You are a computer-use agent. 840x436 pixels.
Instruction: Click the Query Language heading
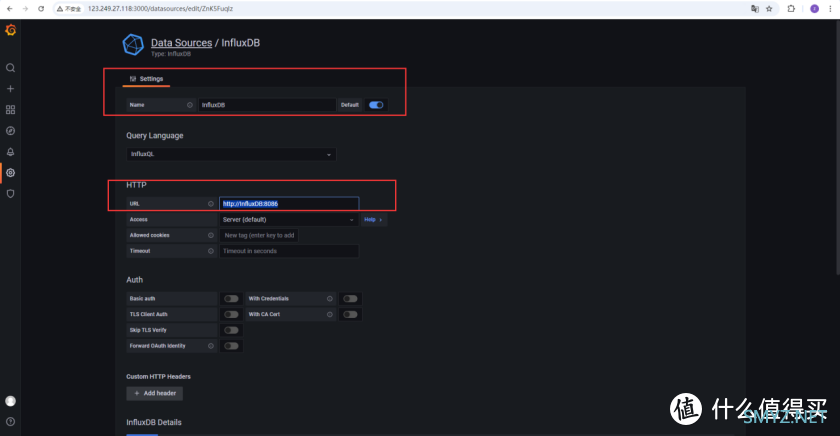pyautogui.click(x=155, y=136)
